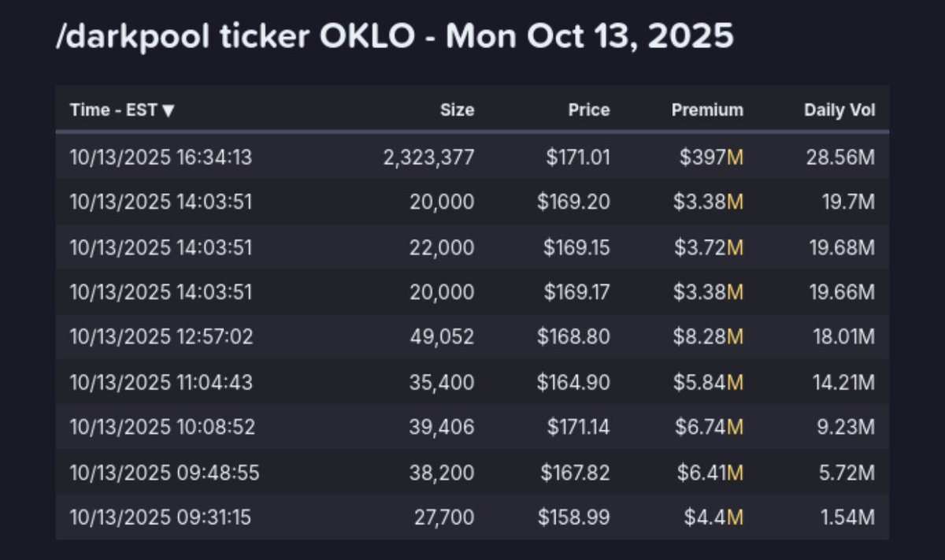
Task: Click the sort arrow beside Time - EST
Action: (x=168, y=111)
